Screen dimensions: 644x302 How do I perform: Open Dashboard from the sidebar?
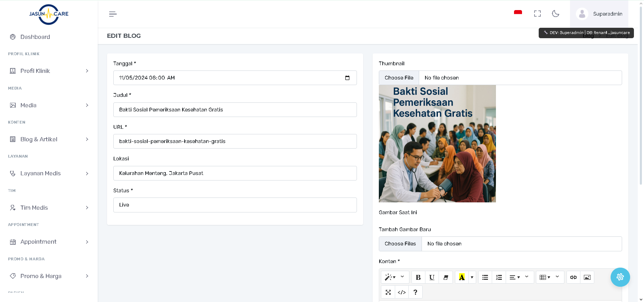35,37
